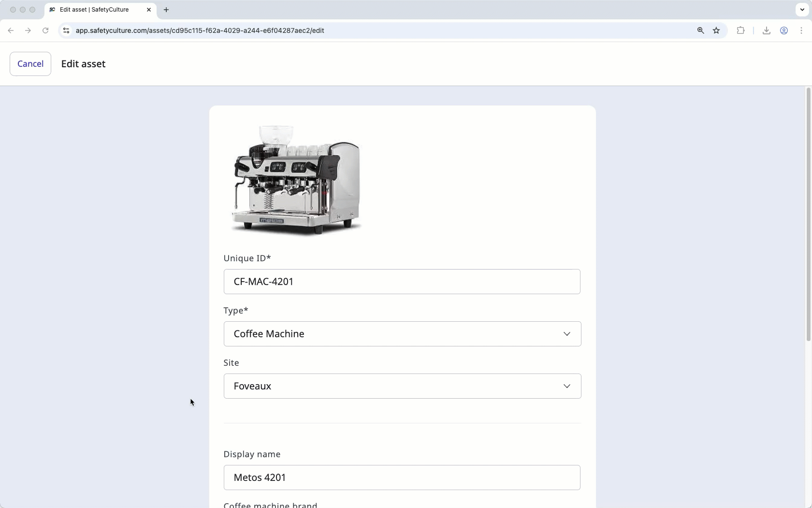The image size is (812, 508).
Task: Open a new tab with the plus icon
Action: pyautogui.click(x=166, y=10)
